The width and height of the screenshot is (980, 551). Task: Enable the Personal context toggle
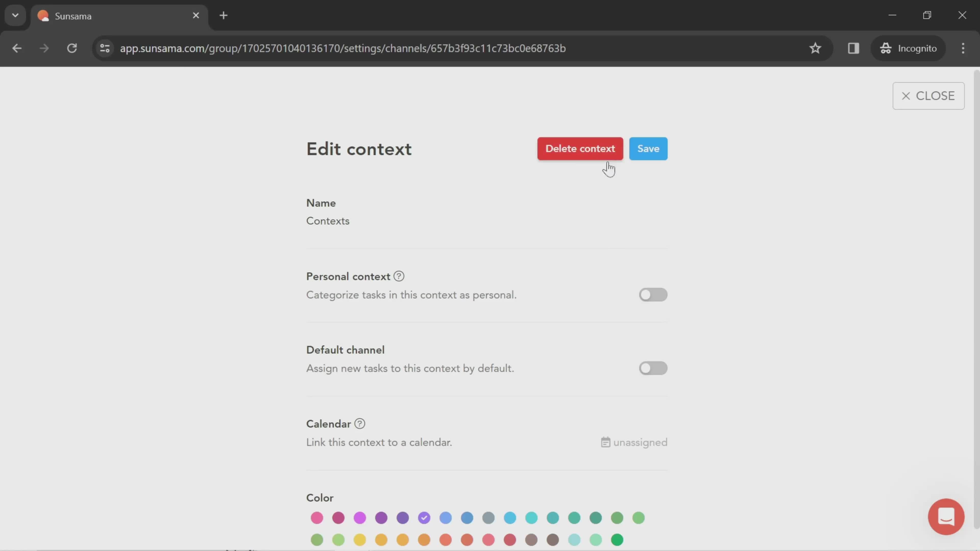tap(653, 294)
